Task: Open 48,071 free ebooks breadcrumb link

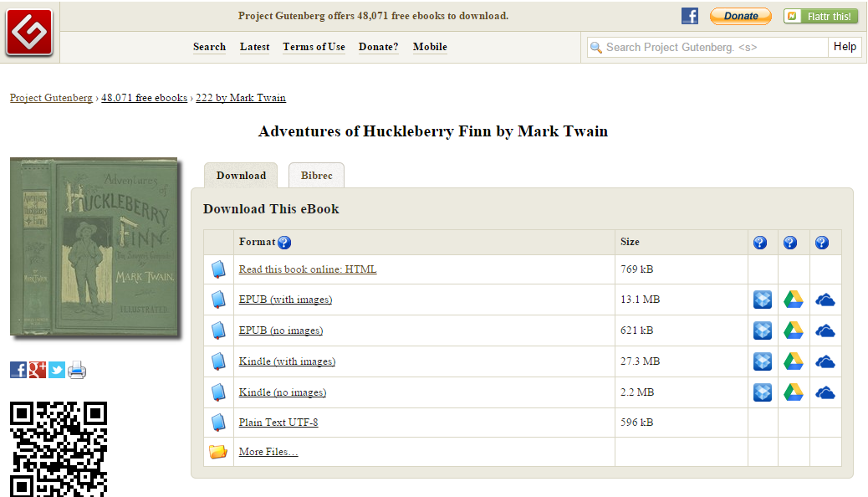Action: [x=144, y=98]
